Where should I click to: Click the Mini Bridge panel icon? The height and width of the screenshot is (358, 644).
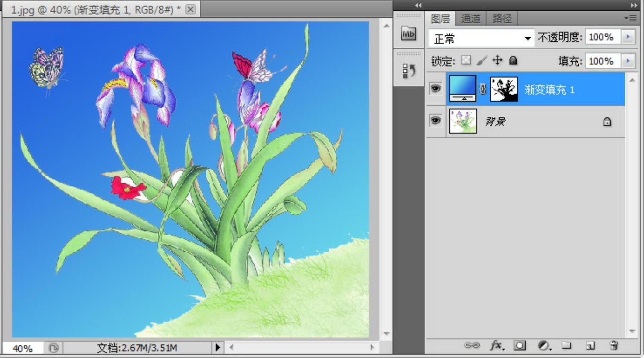pos(409,34)
